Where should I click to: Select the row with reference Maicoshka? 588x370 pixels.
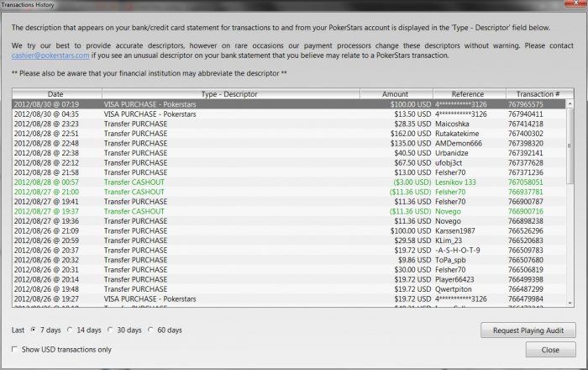[289, 124]
